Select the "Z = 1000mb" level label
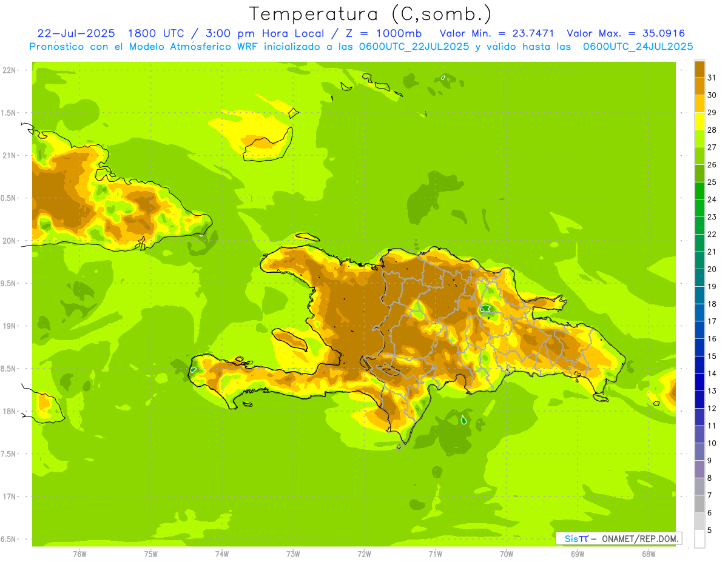This screenshot has height=562, width=728. pyautogui.click(x=382, y=33)
